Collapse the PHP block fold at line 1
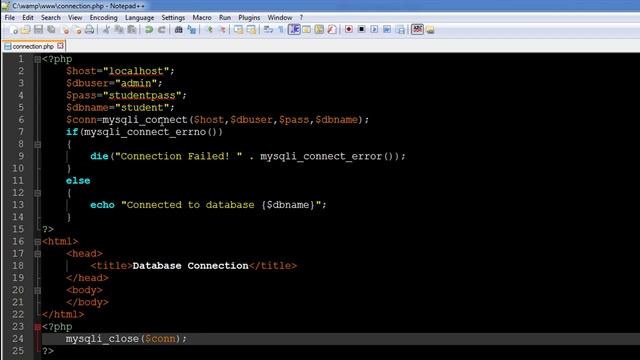Image resolution: width=640 pixels, height=360 pixels. tap(38, 59)
